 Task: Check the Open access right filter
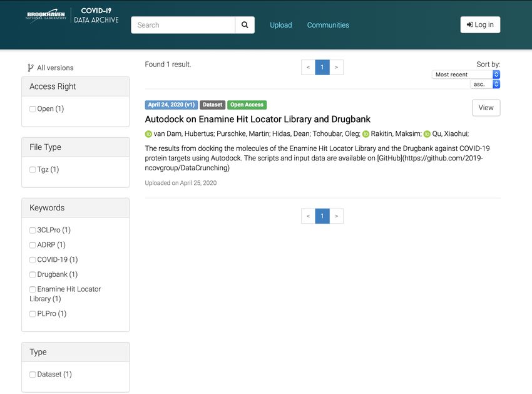[x=33, y=109]
